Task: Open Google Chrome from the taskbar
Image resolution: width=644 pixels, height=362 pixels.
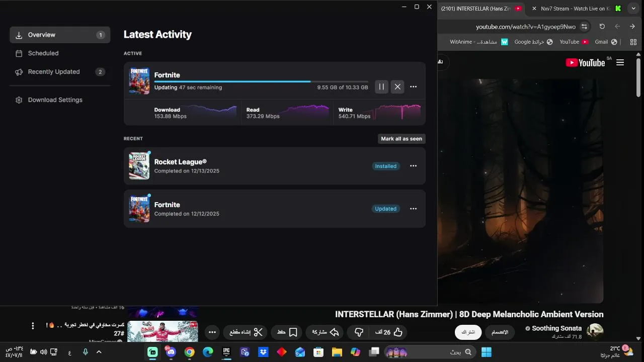Action: point(190,352)
